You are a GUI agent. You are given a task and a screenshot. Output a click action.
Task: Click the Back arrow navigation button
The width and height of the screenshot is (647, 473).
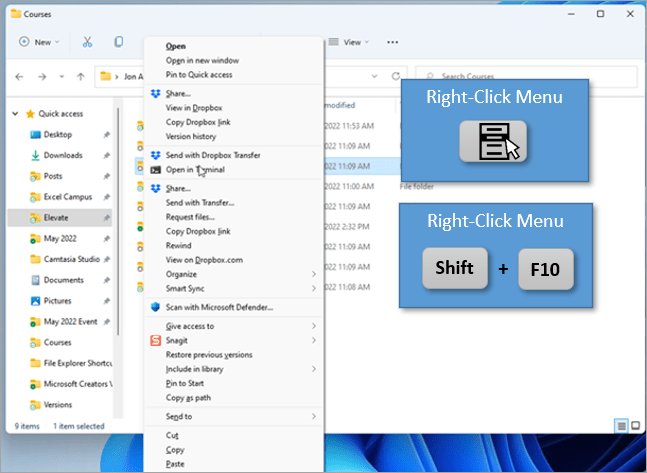point(21,77)
